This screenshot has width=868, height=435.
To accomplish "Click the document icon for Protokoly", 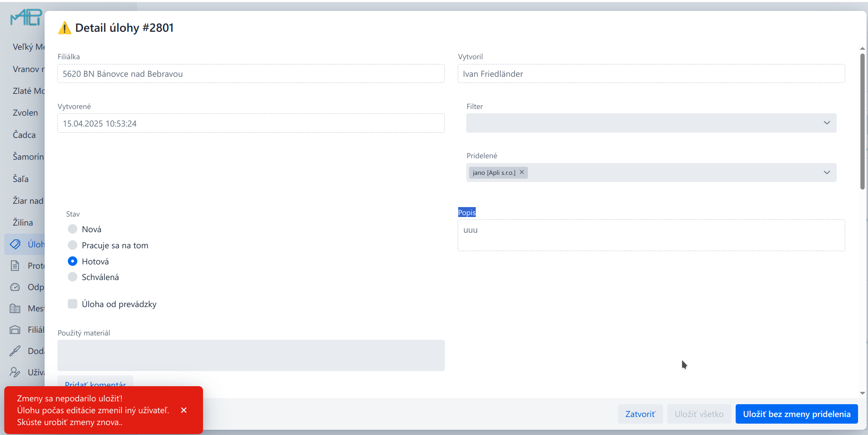I will pos(15,265).
